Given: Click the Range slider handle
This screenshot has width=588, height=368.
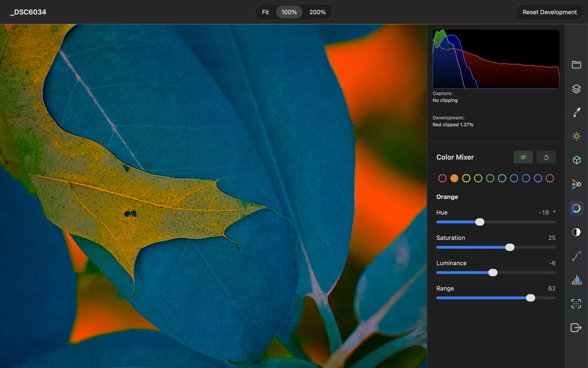Looking at the screenshot, I should click(x=530, y=298).
